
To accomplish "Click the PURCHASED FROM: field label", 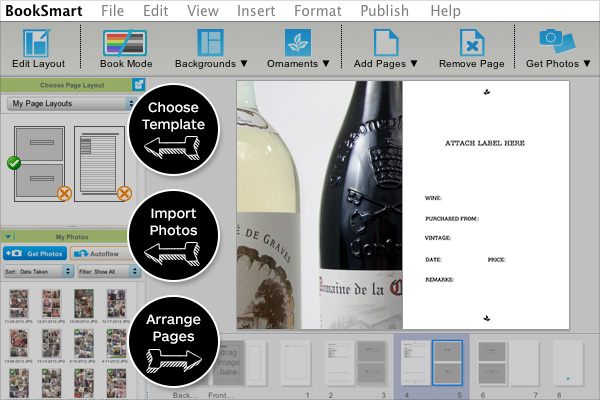I will click(x=452, y=219).
